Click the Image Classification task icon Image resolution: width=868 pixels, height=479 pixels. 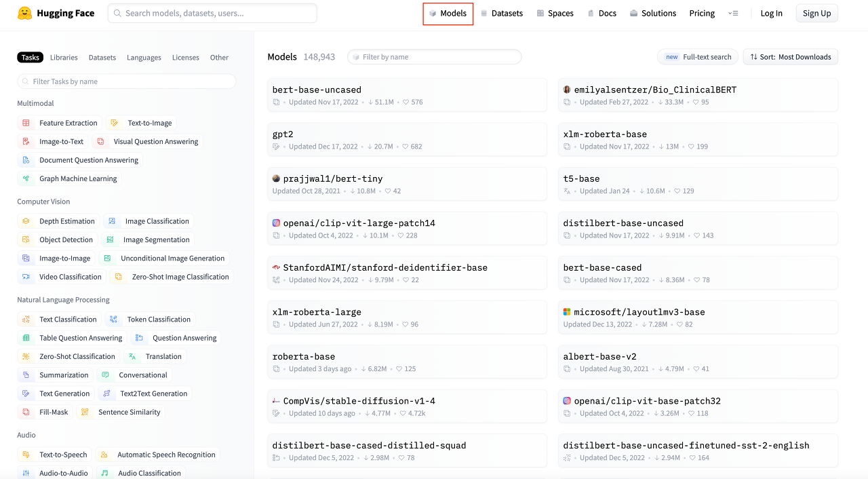point(112,221)
